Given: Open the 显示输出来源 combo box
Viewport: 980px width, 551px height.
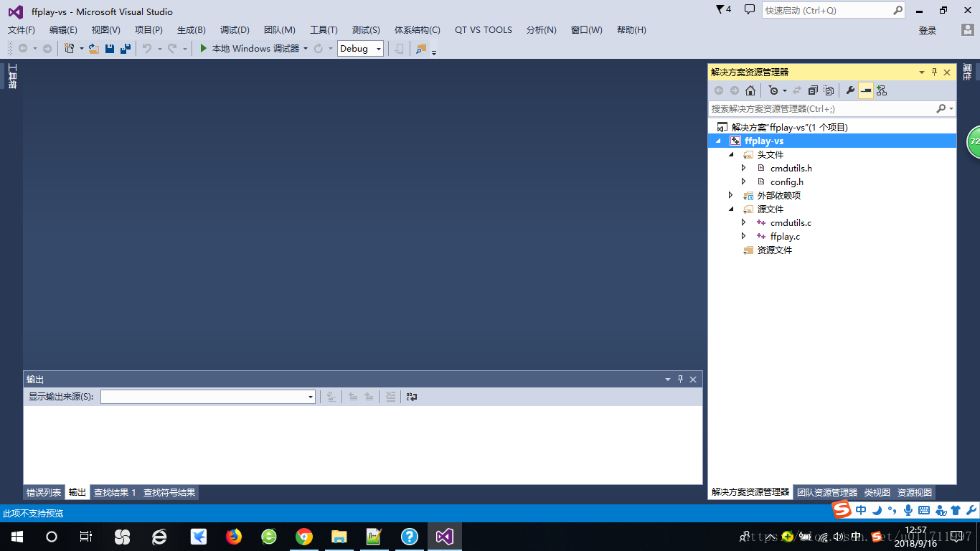Looking at the screenshot, I should coord(208,397).
